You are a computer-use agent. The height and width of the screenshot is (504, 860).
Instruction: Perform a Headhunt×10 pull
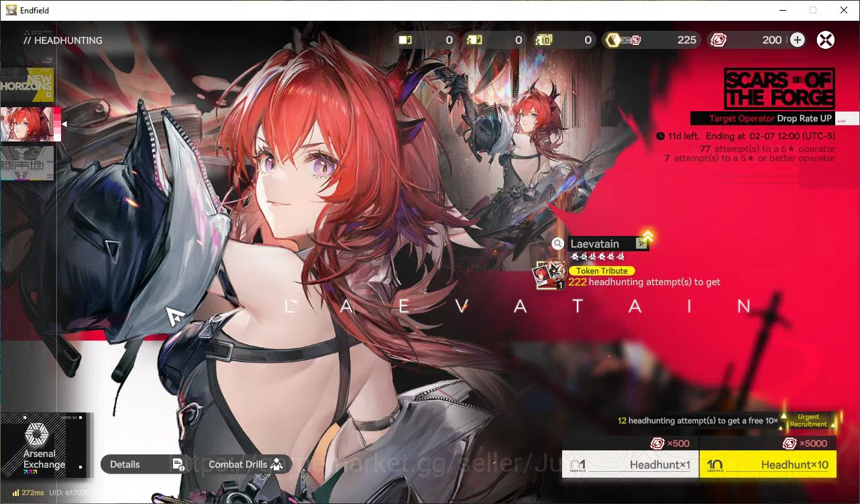[x=768, y=464]
